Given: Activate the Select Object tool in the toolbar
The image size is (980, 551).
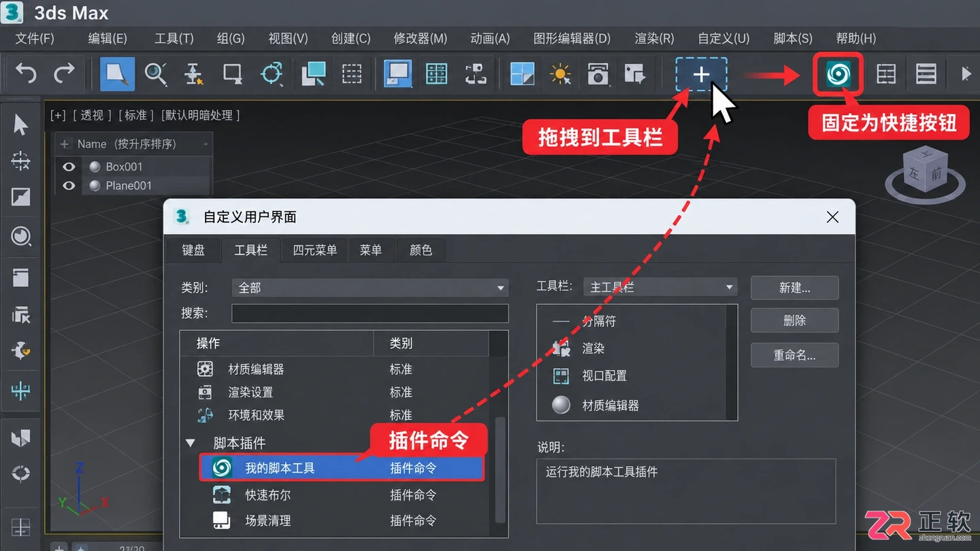Looking at the screenshot, I should pyautogui.click(x=117, y=74).
